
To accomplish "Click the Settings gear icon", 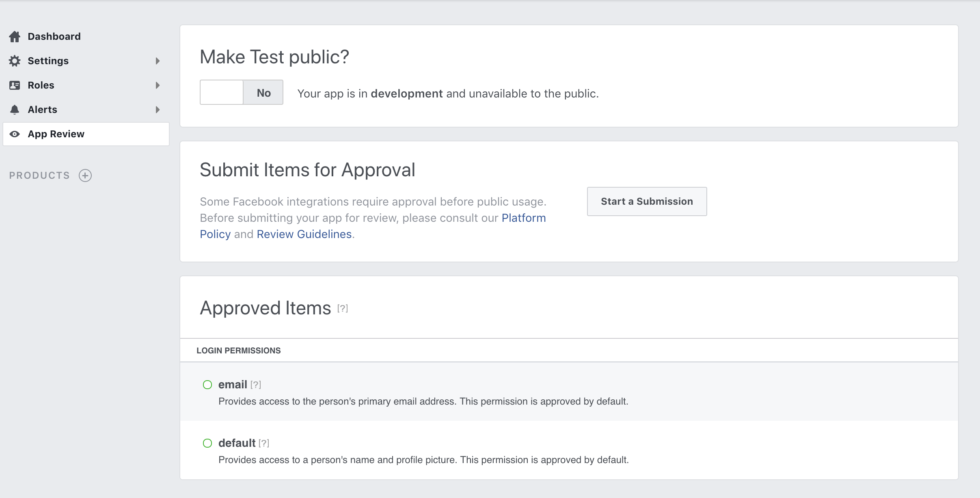I will click(x=15, y=61).
